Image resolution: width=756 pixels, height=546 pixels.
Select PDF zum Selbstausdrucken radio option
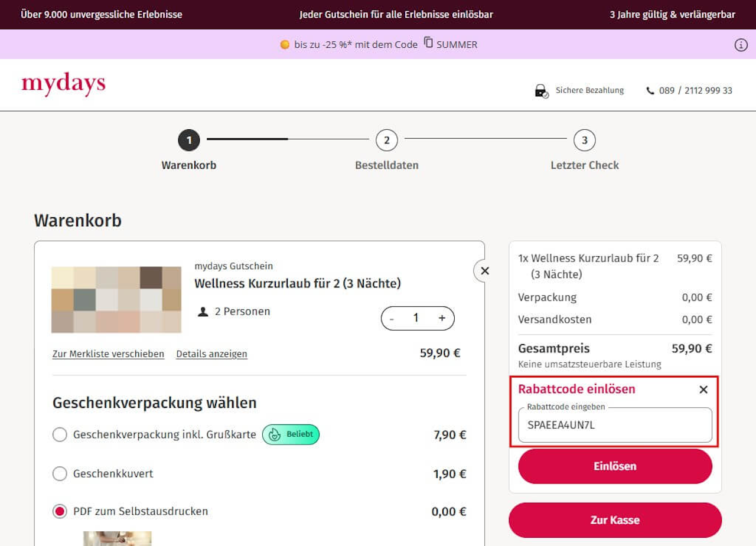[x=60, y=511]
